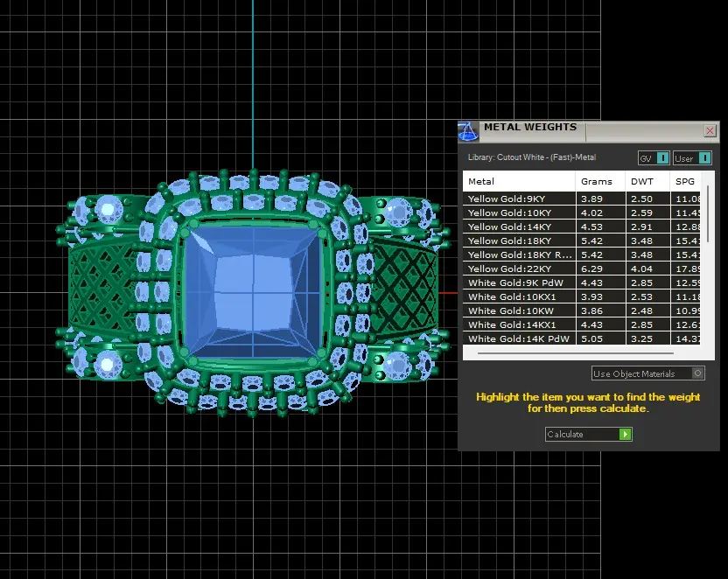Click the 5.05 grams cell
This screenshot has width=728, height=579.
600,338
